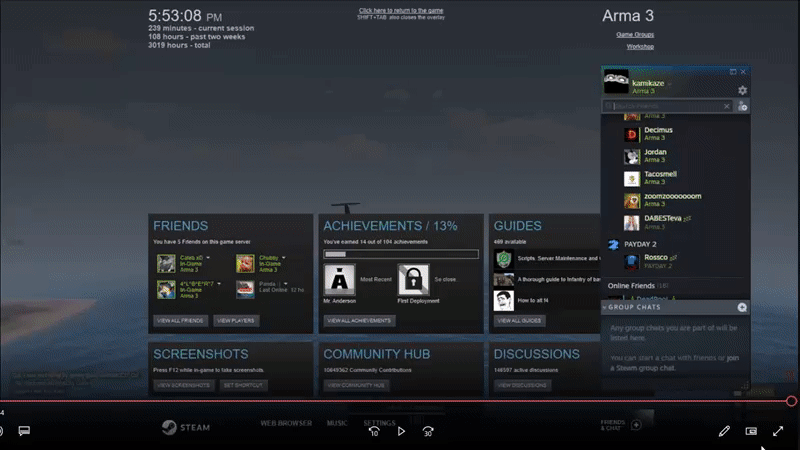The width and height of the screenshot is (800, 450).
Task: Enter fullscreen mode
Action: [778, 431]
